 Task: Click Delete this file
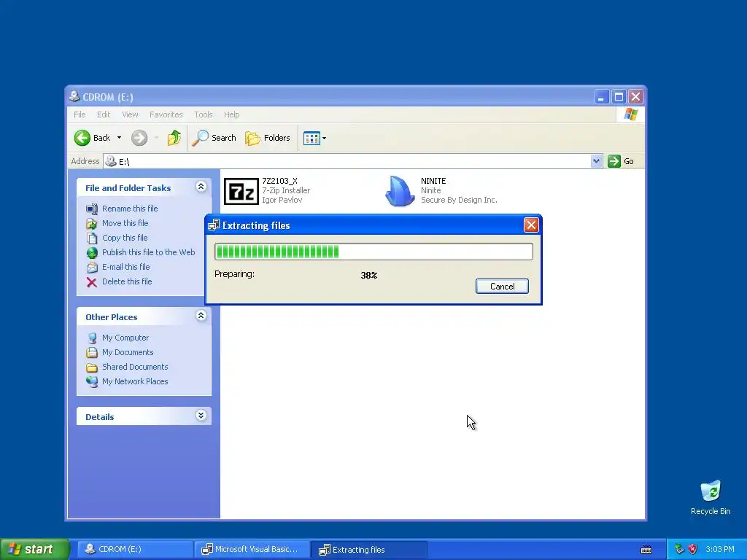pyautogui.click(x=127, y=281)
